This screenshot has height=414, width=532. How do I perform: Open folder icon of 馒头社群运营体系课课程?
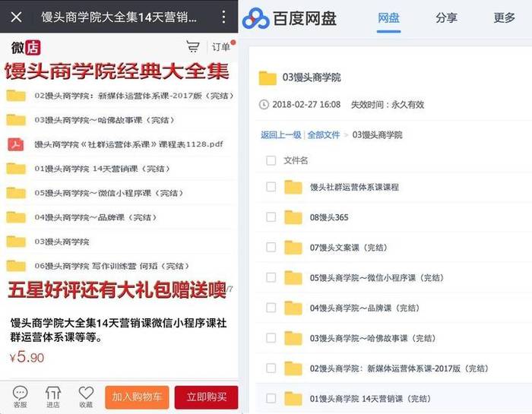click(x=293, y=187)
